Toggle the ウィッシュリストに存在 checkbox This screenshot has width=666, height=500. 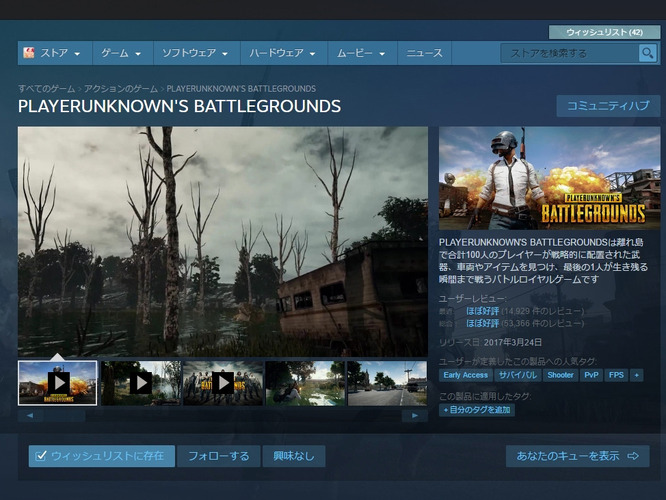click(41, 456)
